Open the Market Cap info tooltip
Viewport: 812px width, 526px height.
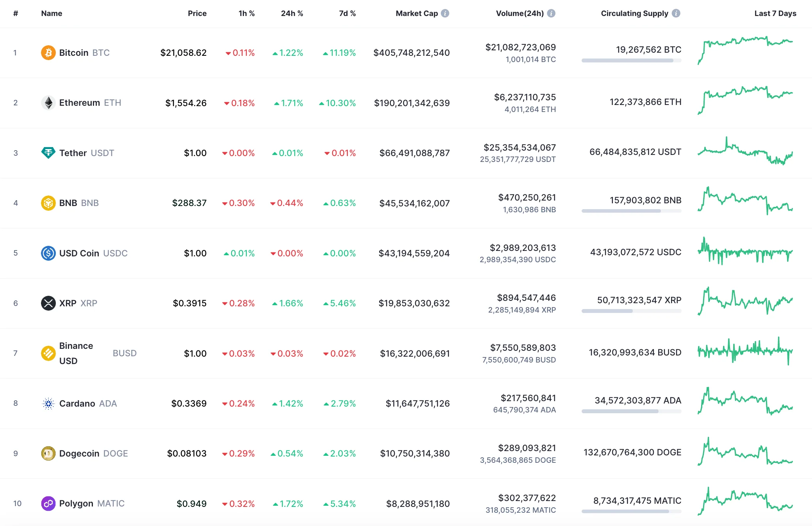click(444, 12)
